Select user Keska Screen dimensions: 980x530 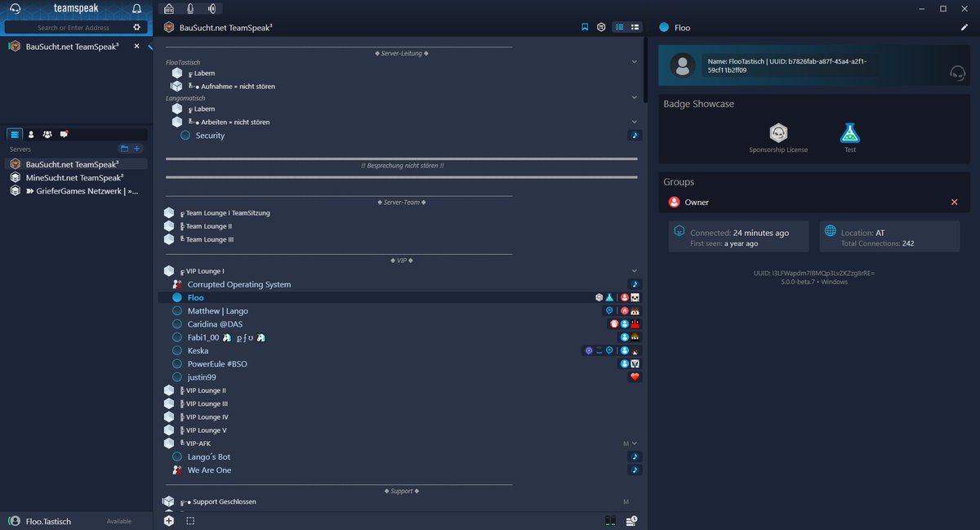pos(198,351)
